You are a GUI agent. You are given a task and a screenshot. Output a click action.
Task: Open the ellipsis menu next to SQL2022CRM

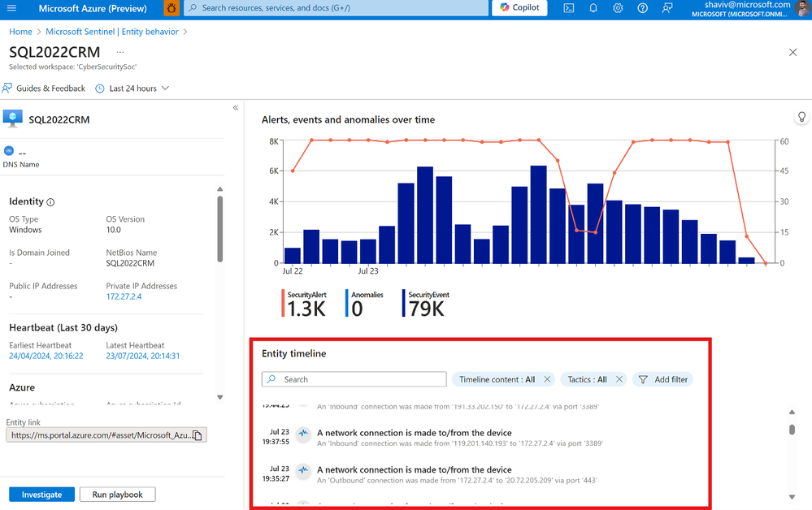pos(120,52)
